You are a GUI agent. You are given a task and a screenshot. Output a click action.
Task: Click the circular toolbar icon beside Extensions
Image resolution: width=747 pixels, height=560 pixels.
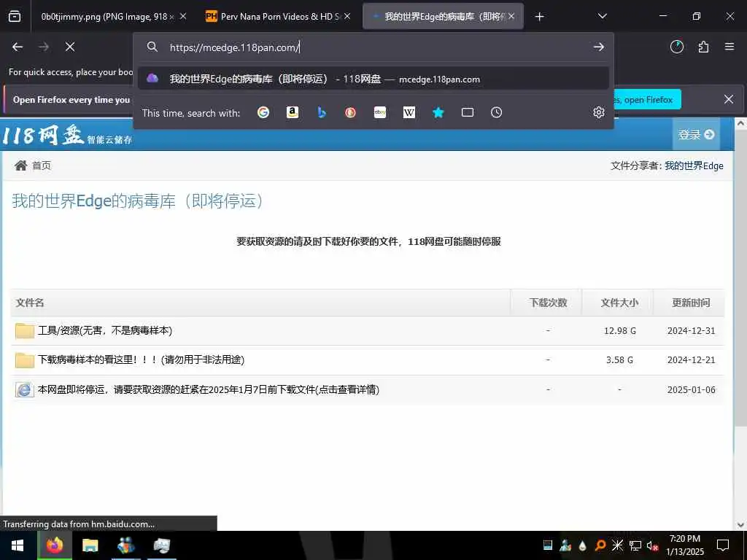tap(677, 47)
